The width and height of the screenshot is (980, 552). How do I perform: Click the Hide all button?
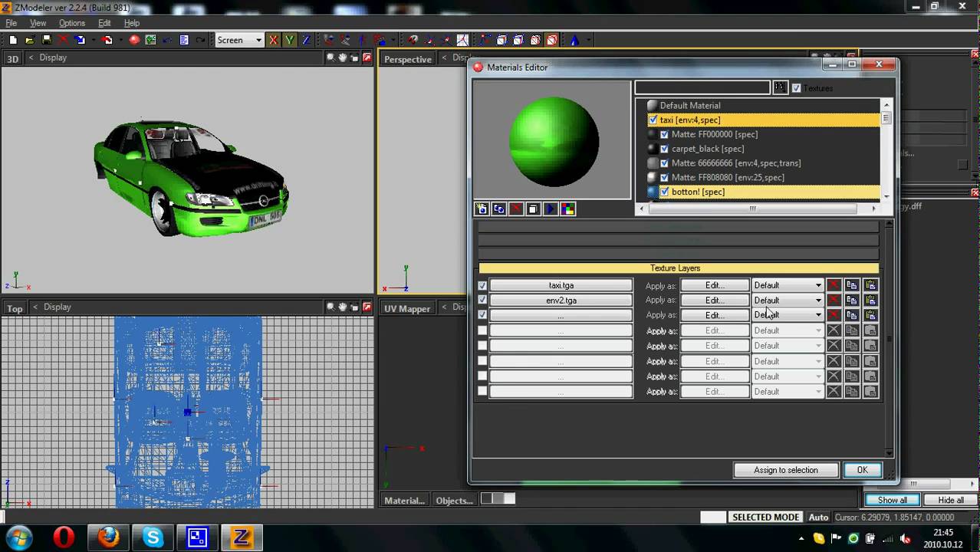(951, 500)
